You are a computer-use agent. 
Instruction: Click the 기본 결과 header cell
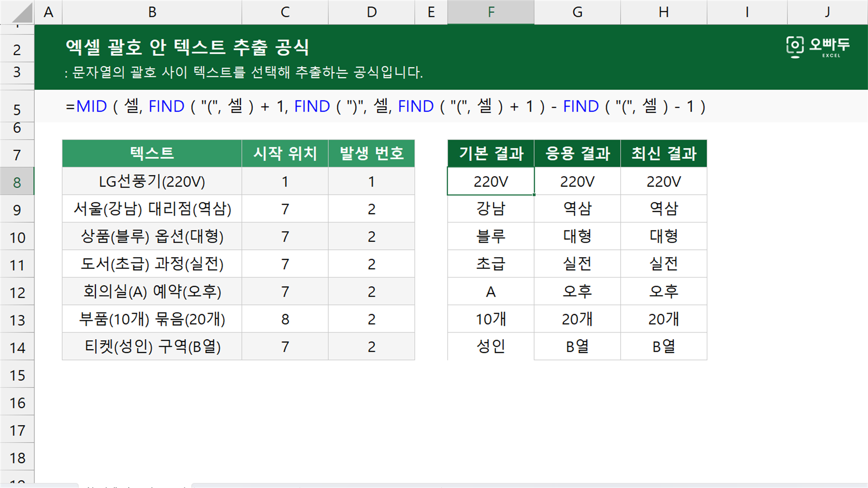491,154
